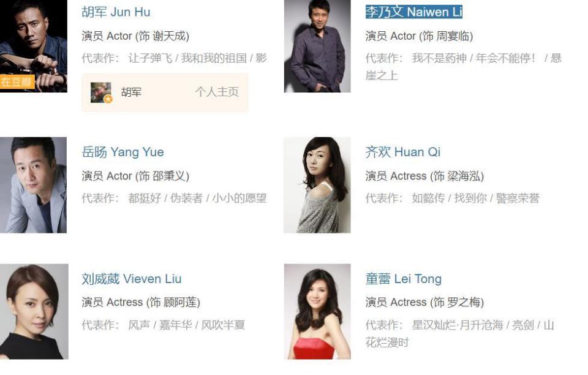
Task: Open 刘威葳 Vieven Liu's profile link
Action: (x=132, y=279)
